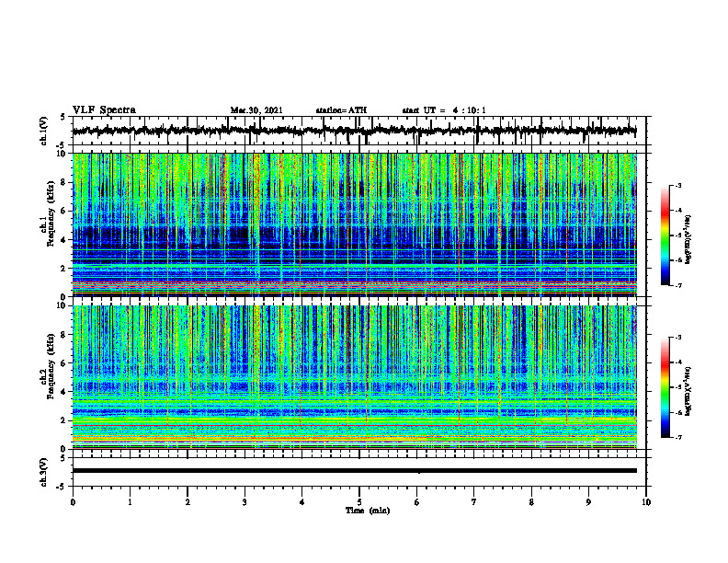Click the 'Time (min)' axis title
728x563 pixels.
tap(368, 511)
